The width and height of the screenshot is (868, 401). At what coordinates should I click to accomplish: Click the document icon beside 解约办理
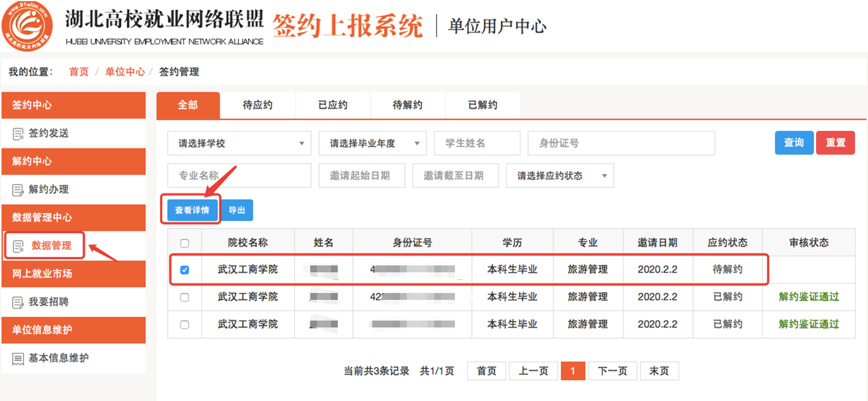(x=18, y=190)
